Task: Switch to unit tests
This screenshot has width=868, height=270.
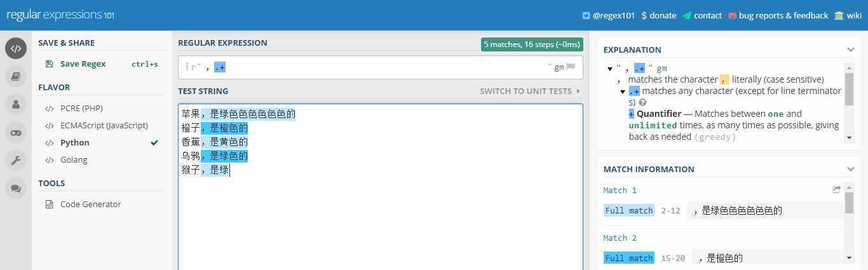Action: [x=530, y=91]
